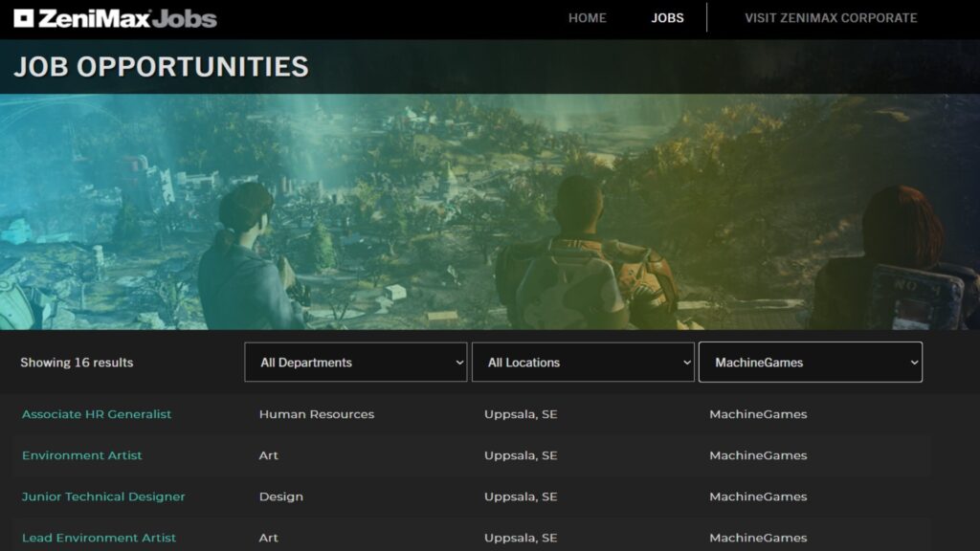Open the JOBS nav item
The width and height of the screenshot is (980, 551).
tap(667, 18)
